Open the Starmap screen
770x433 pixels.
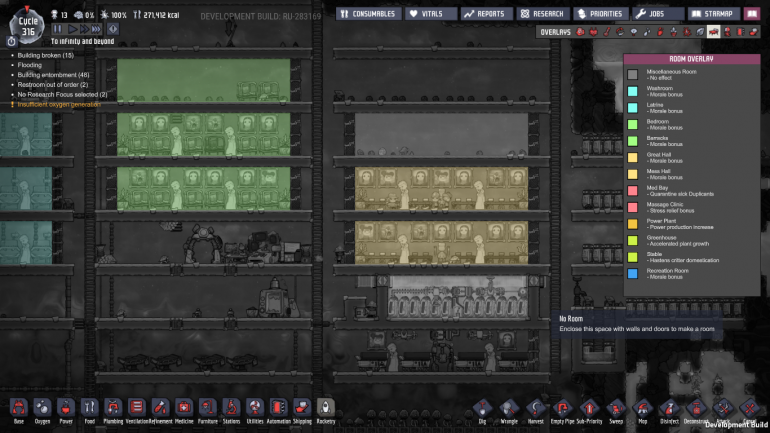click(714, 14)
